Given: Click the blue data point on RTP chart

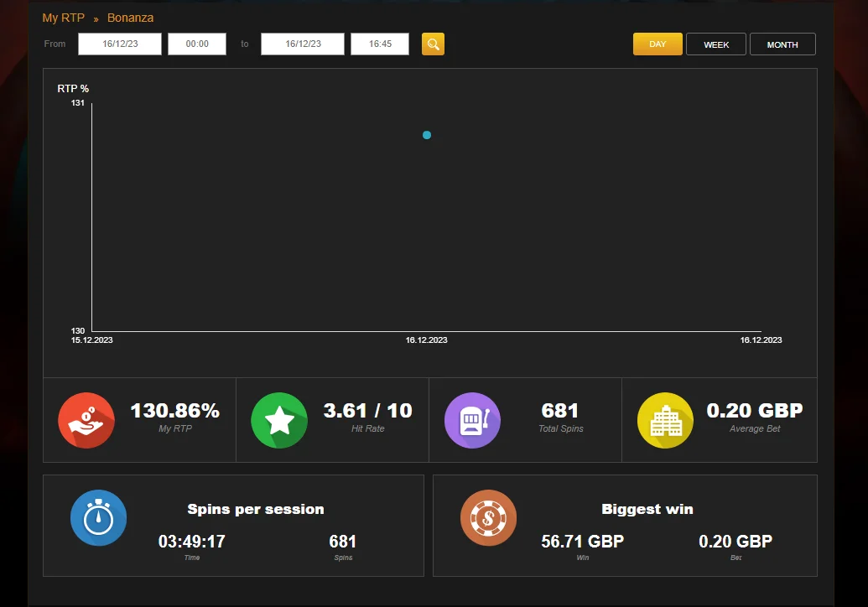Looking at the screenshot, I should click(427, 135).
